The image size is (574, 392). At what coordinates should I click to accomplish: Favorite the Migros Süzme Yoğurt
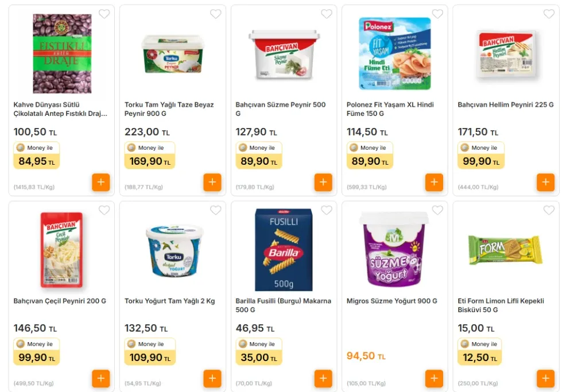point(437,211)
